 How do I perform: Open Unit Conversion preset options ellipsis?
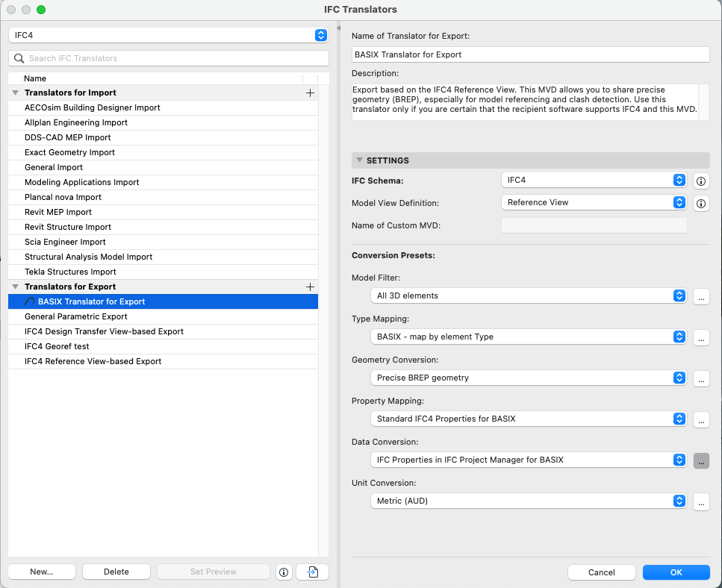pos(701,501)
